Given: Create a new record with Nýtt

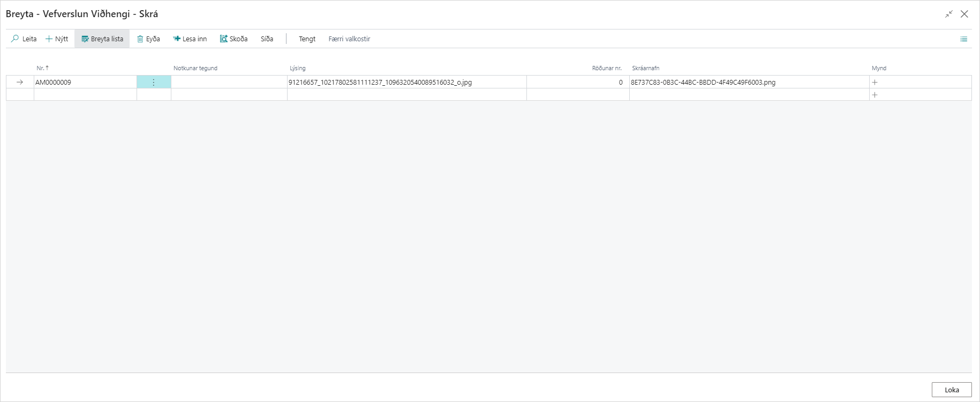Looking at the screenshot, I should pyautogui.click(x=57, y=39).
